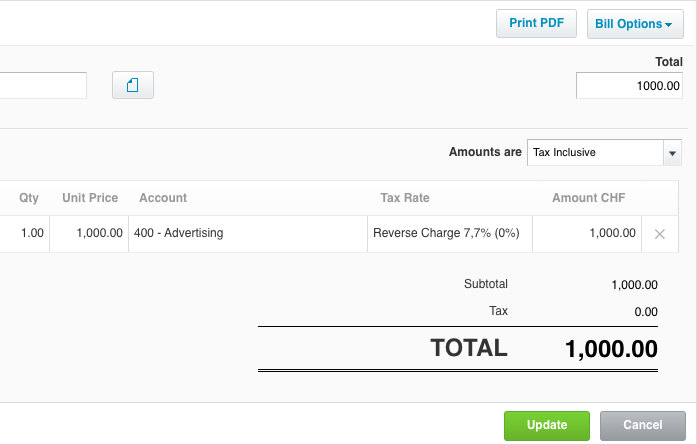The width and height of the screenshot is (697, 444).
Task: Click the Unit Price cell of the Advertising line
Action: pos(89,234)
